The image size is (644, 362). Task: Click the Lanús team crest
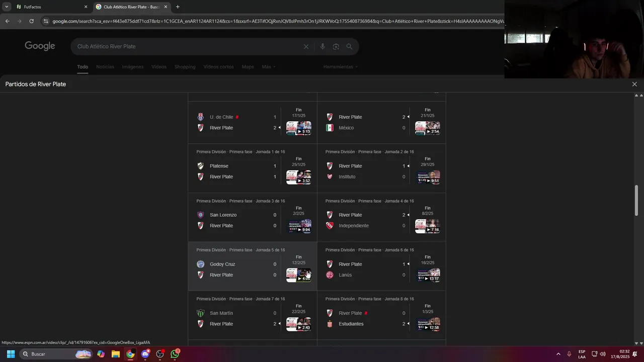(x=330, y=275)
